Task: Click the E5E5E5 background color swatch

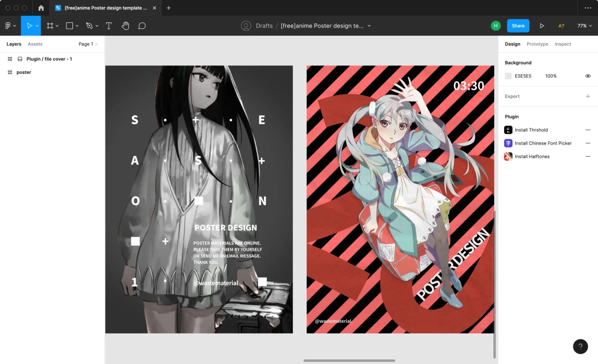Action: click(x=508, y=76)
